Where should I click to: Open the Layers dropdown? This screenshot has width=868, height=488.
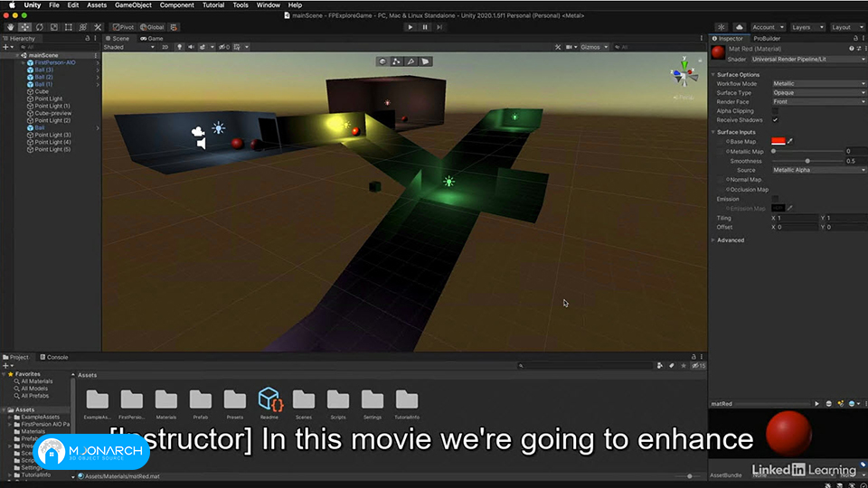807,27
